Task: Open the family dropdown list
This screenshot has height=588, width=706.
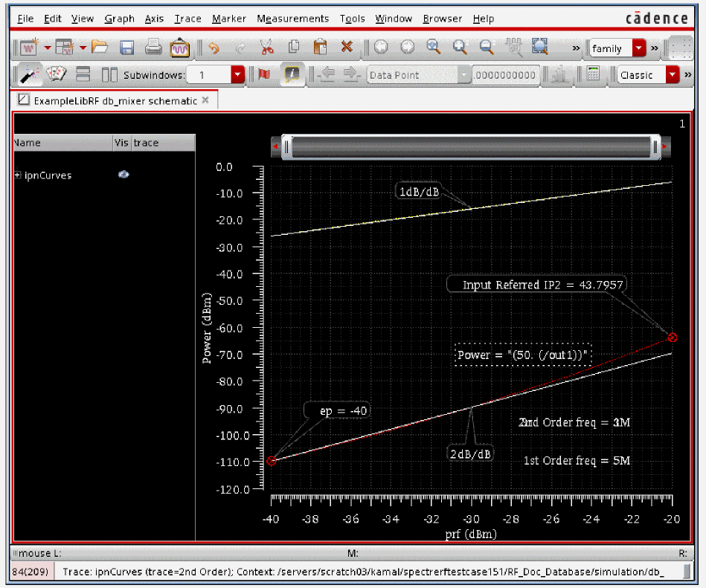Action: [x=638, y=48]
